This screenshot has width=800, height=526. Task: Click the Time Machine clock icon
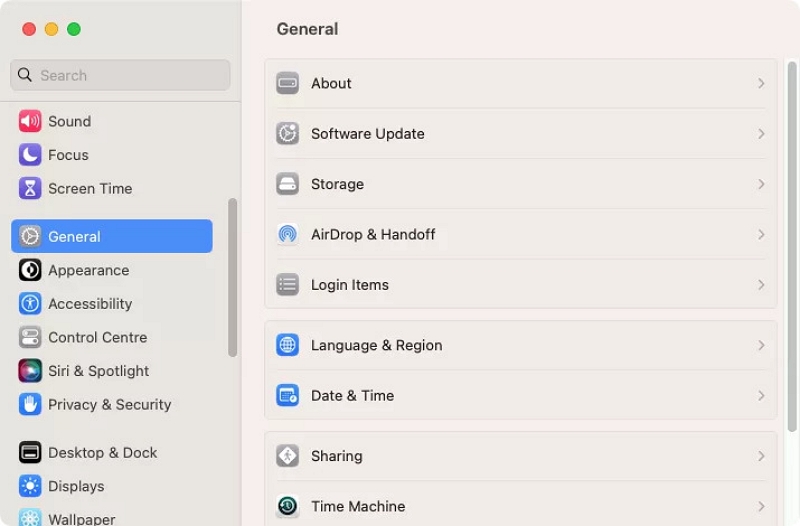(x=288, y=506)
